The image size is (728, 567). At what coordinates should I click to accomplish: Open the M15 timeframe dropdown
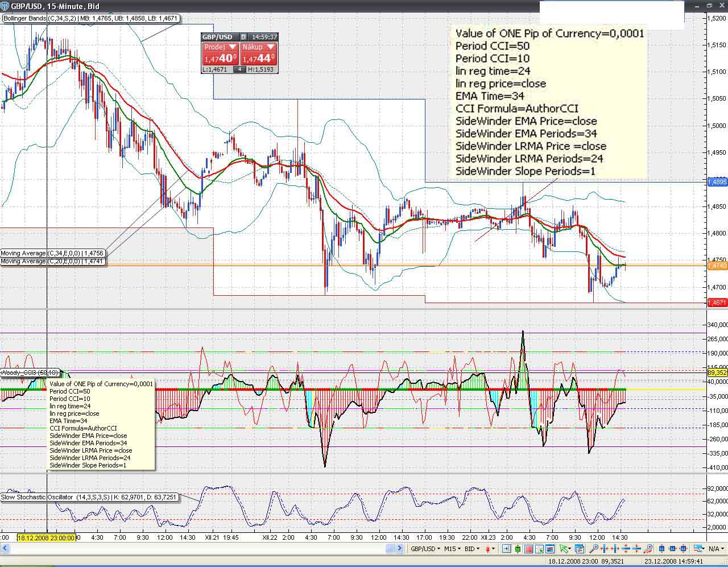pos(452,549)
